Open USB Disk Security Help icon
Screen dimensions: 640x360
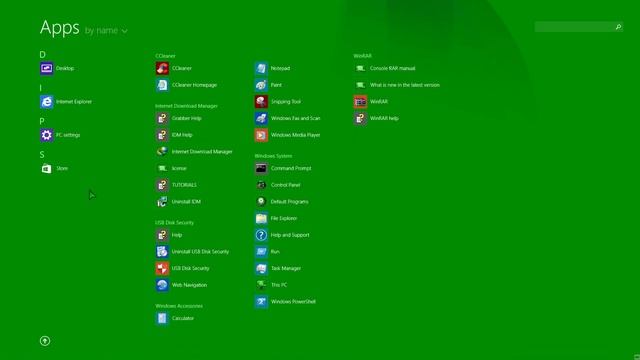(162, 235)
